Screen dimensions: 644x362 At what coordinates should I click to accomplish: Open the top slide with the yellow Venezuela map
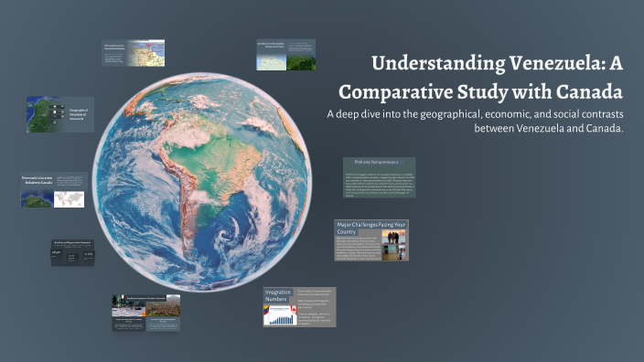pyautogui.click(x=133, y=53)
